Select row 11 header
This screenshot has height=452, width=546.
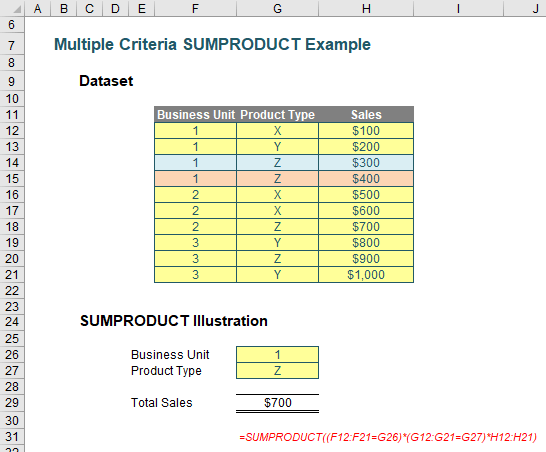pyautogui.click(x=12, y=115)
